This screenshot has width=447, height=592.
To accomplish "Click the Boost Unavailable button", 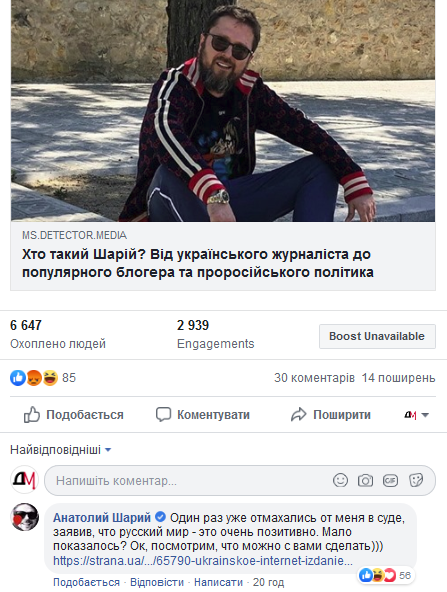I will [x=377, y=336].
